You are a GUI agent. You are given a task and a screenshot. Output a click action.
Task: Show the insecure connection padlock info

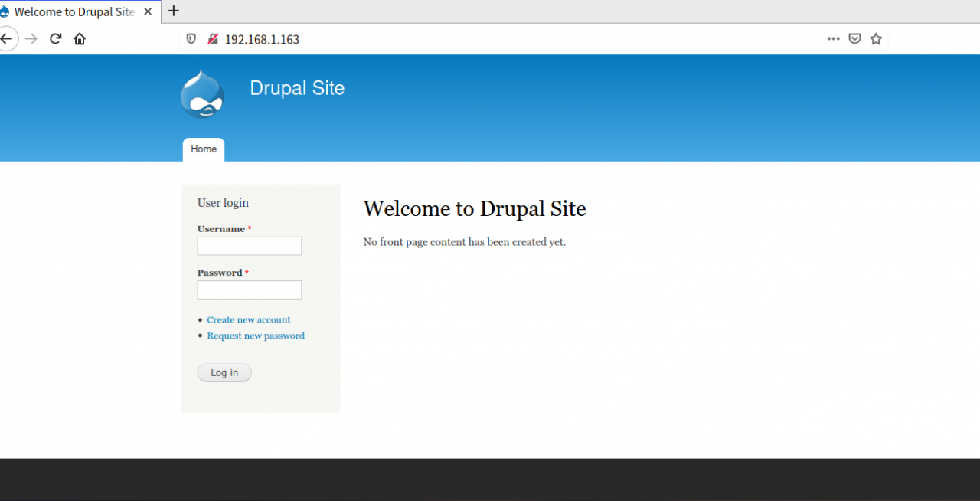click(213, 39)
